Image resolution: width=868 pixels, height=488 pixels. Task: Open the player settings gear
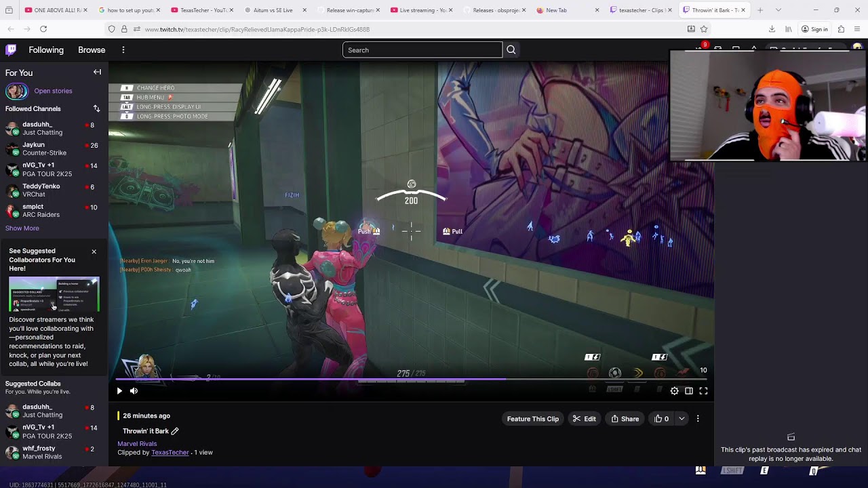coord(674,390)
